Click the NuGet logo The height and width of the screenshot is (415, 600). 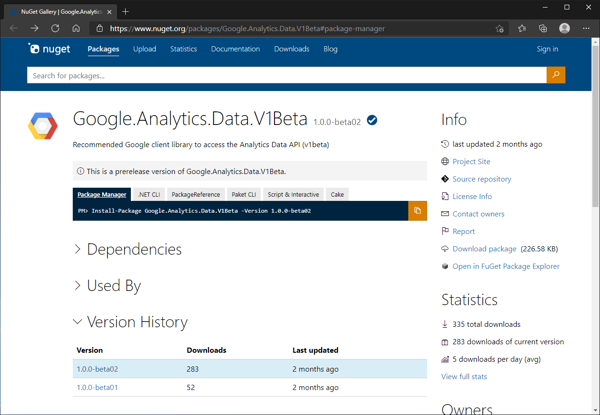tap(49, 49)
